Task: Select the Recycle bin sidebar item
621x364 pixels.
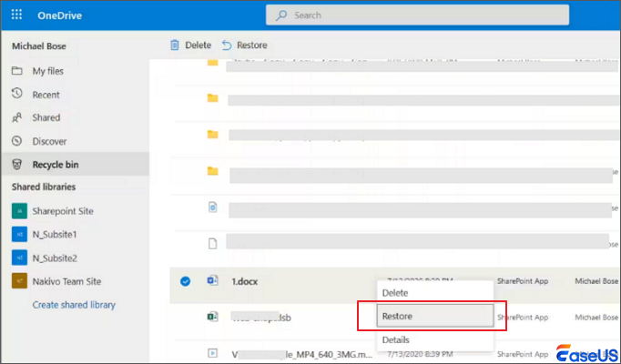Action: (x=55, y=164)
